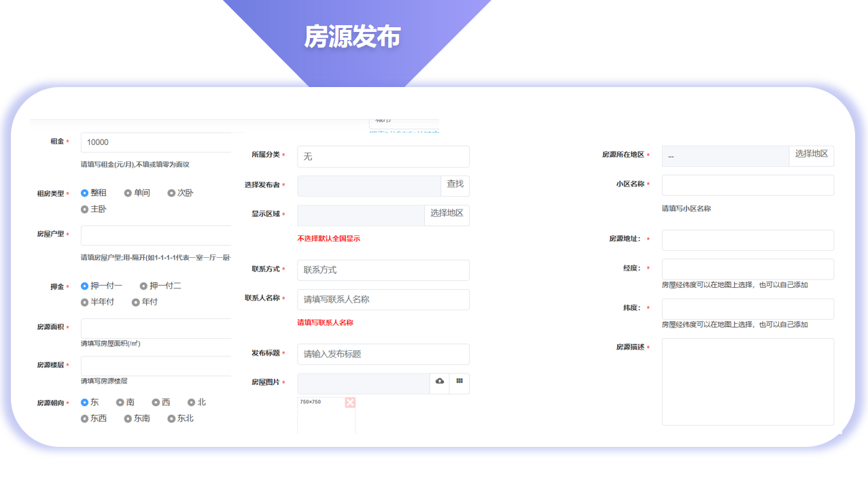Click the 联系人名称 input field
This screenshot has height=487, width=868.
point(383,299)
